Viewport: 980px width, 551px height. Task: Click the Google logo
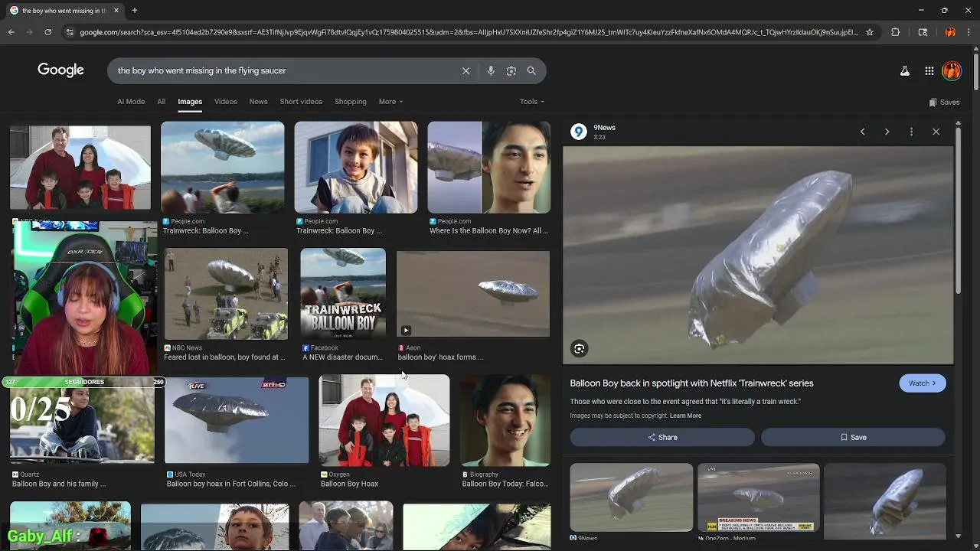click(x=60, y=70)
